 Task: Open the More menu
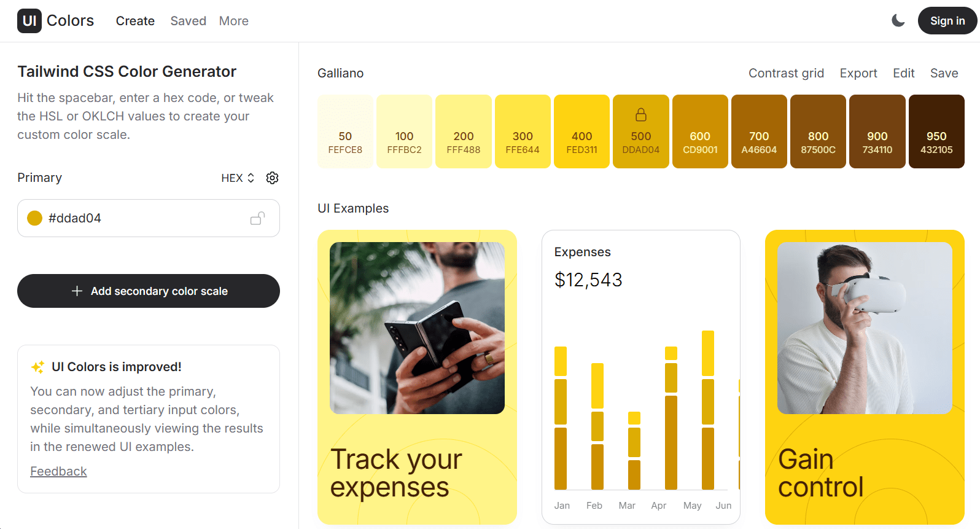(x=234, y=21)
